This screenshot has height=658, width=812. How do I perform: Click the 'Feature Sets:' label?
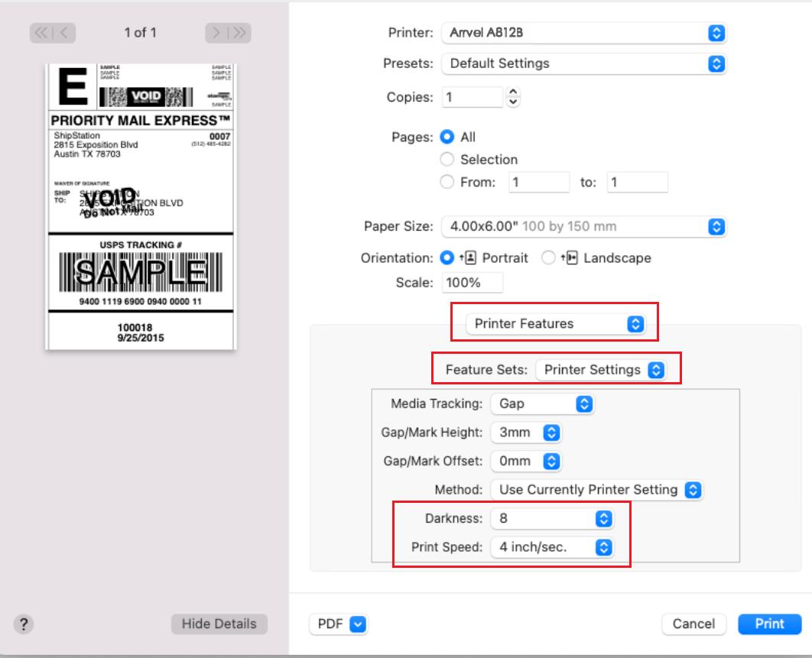coord(486,370)
